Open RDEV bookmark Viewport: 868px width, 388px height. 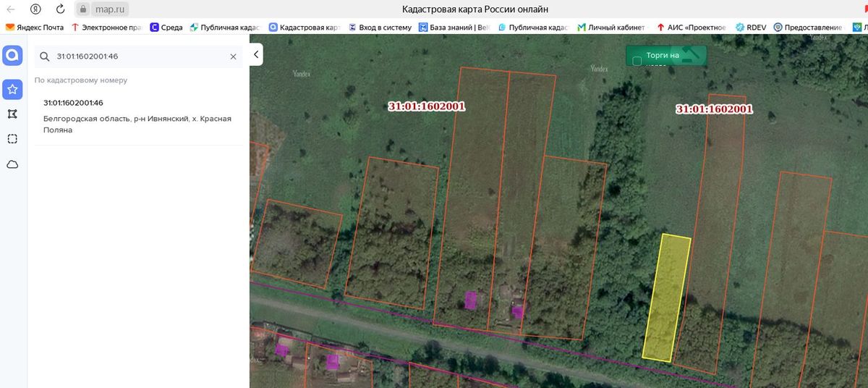751,28
